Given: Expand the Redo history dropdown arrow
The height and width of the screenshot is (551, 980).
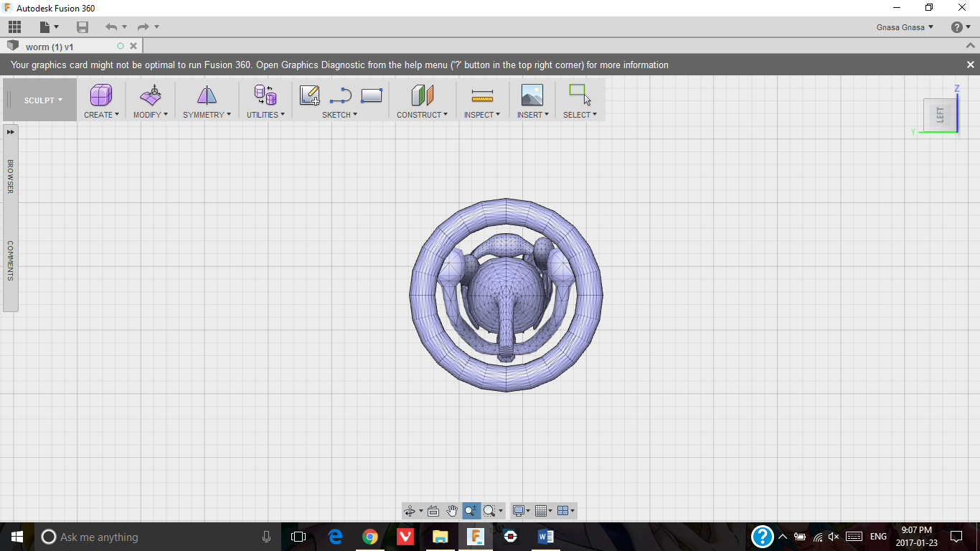Looking at the screenshot, I should (156, 27).
